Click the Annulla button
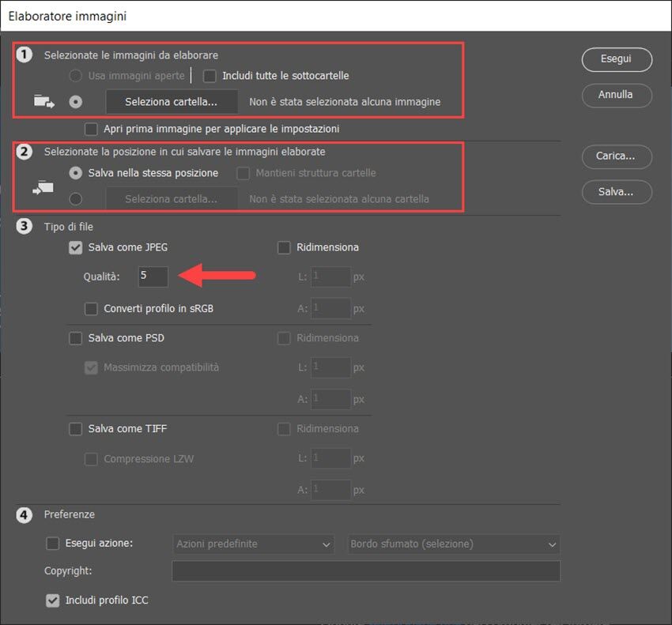Viewport: 672px width, 625px height. [616, 95]
